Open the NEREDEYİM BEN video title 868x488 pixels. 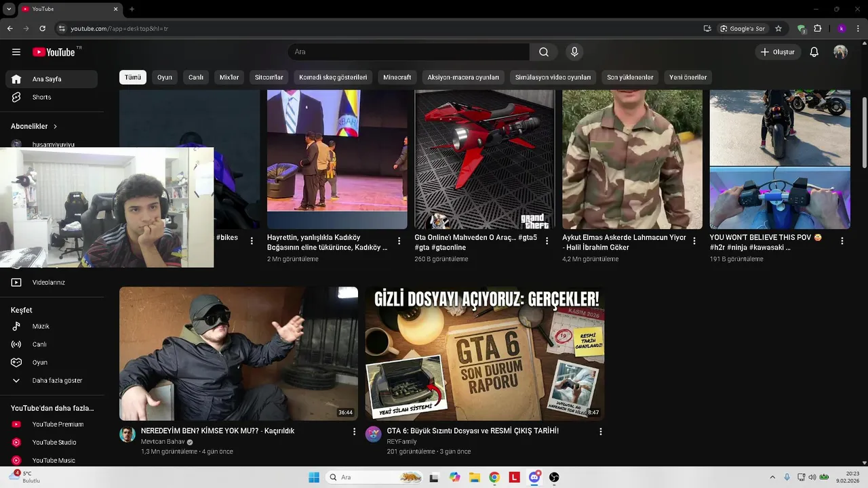click(x=218, y=431)
